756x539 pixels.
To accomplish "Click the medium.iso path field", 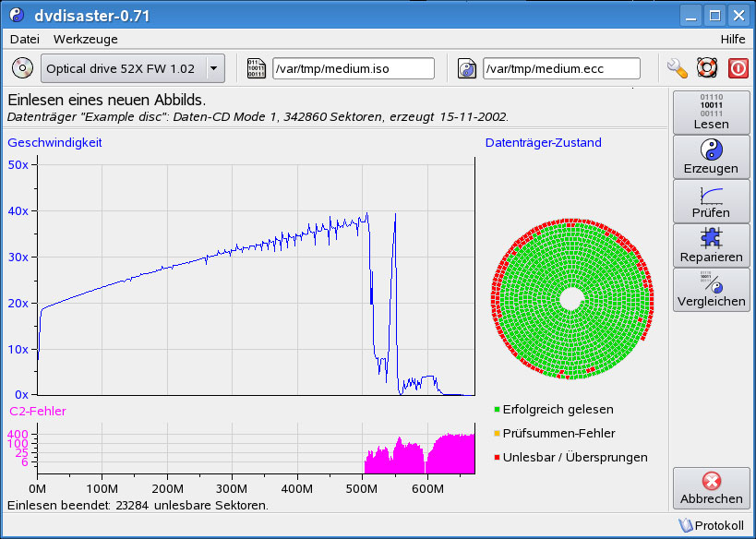I will (x=353, y=68).
